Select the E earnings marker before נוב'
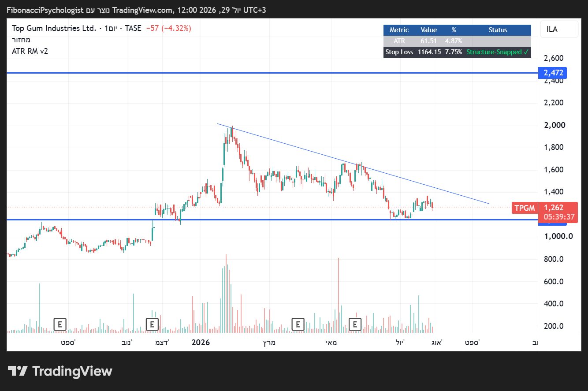This screenshot has width=588, height=391. [x=60, y=324]
